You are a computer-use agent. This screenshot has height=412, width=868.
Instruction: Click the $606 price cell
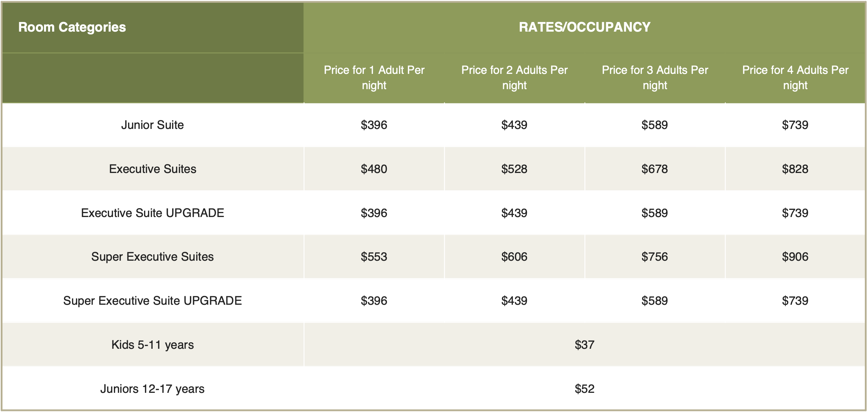[x=515, y=257]
